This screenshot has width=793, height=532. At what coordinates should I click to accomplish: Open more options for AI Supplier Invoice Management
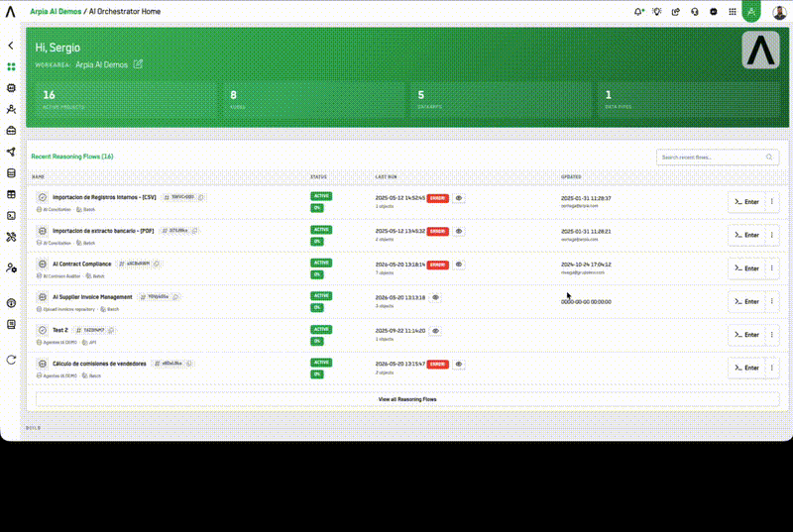772,301
